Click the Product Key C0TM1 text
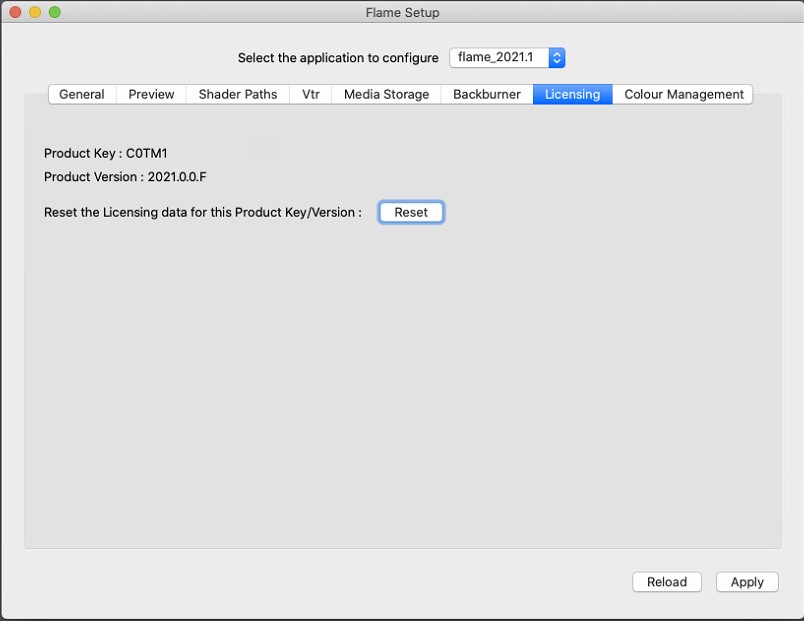The image size is (804, 621). click(x=106, y=153)
